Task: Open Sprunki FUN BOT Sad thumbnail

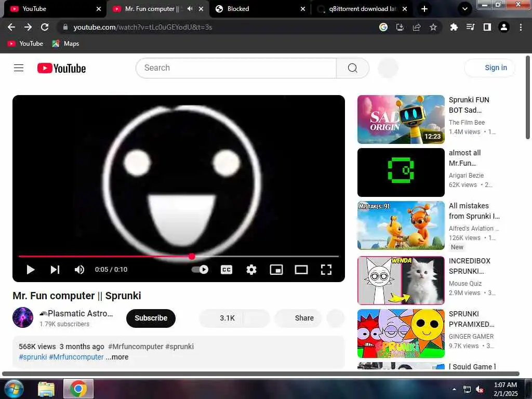Action: click(401, 119)
